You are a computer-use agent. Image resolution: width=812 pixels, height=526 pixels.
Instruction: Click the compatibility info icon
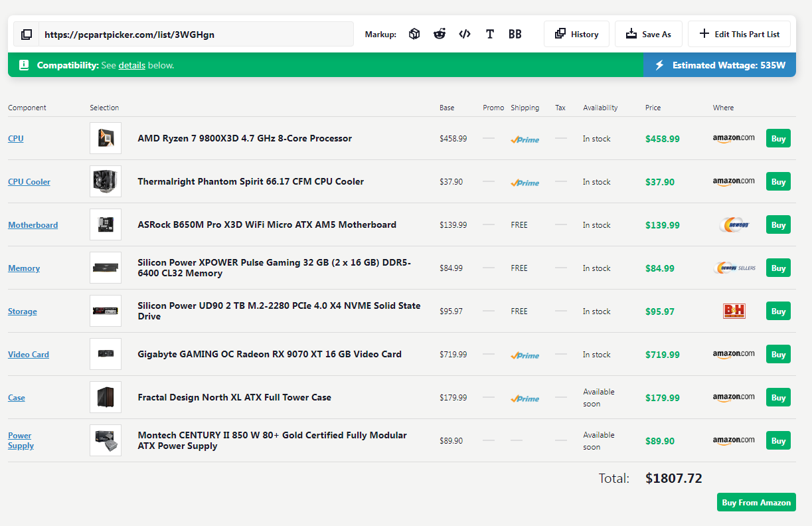(24, 65)
